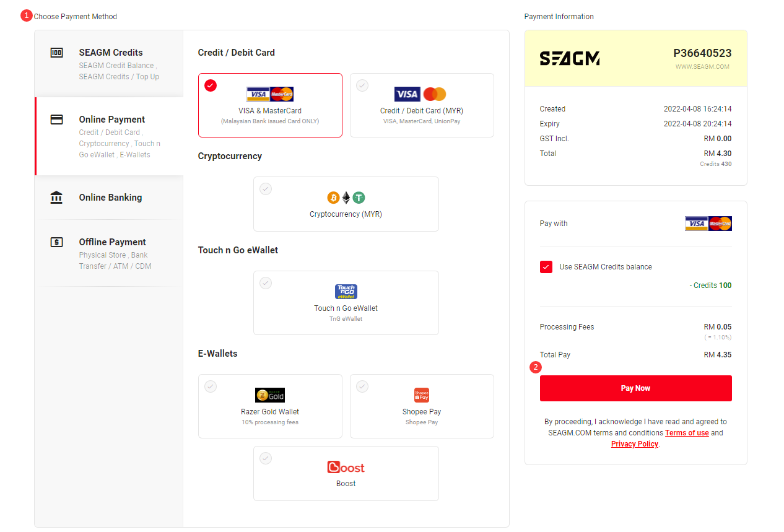The image size is (784, 532).
Task: Click the Cryptocurrency section heading
Action: click(230, 156)
